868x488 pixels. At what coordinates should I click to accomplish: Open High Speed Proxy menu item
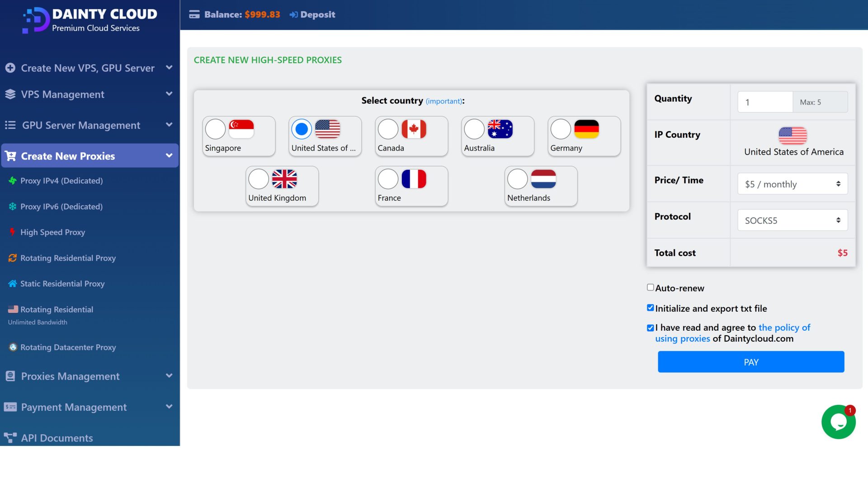tap(52, 232)
